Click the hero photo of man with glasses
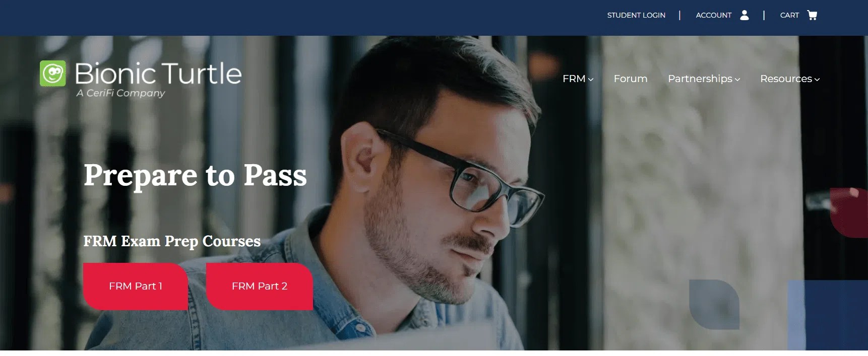The width and height of the screenshot is (868, 356). 444,201
